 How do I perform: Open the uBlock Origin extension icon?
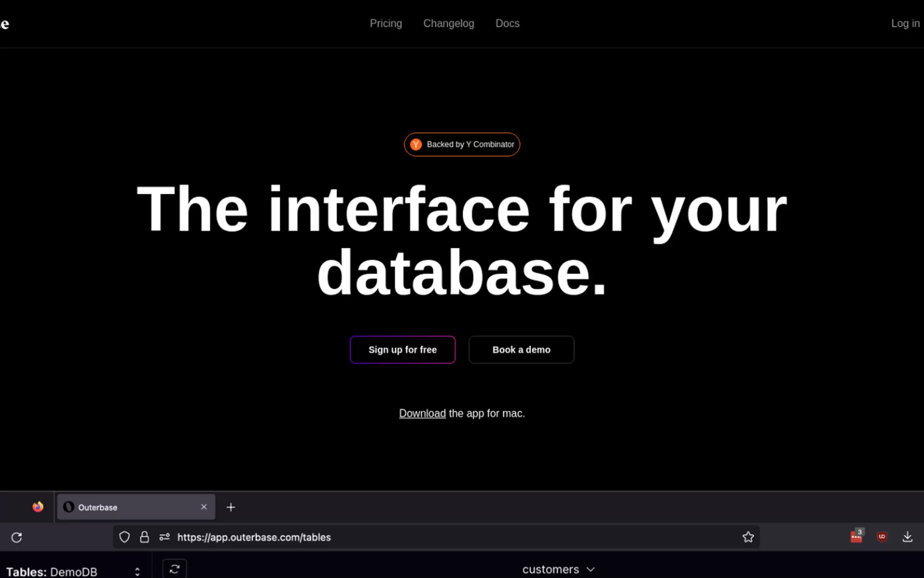click(x=881, y=537)
